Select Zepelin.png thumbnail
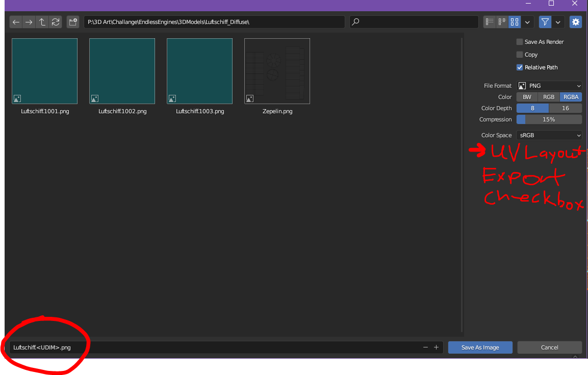 [277, 71]
